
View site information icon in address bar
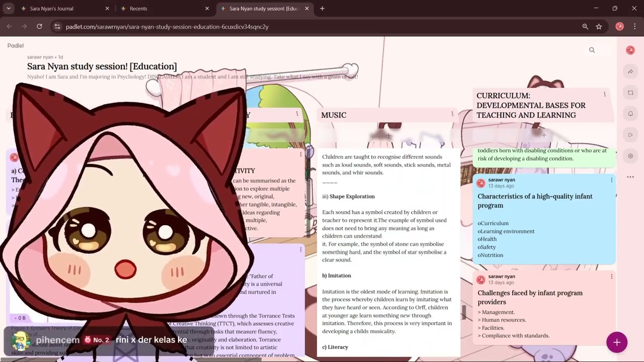pos(57,27)
